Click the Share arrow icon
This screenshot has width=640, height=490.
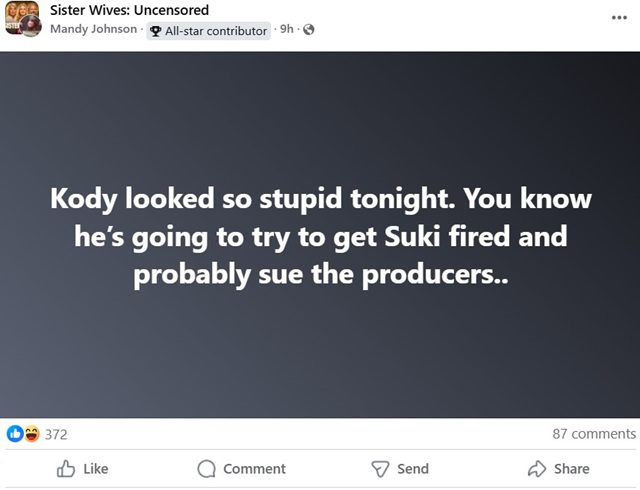[x=536, y=468]
